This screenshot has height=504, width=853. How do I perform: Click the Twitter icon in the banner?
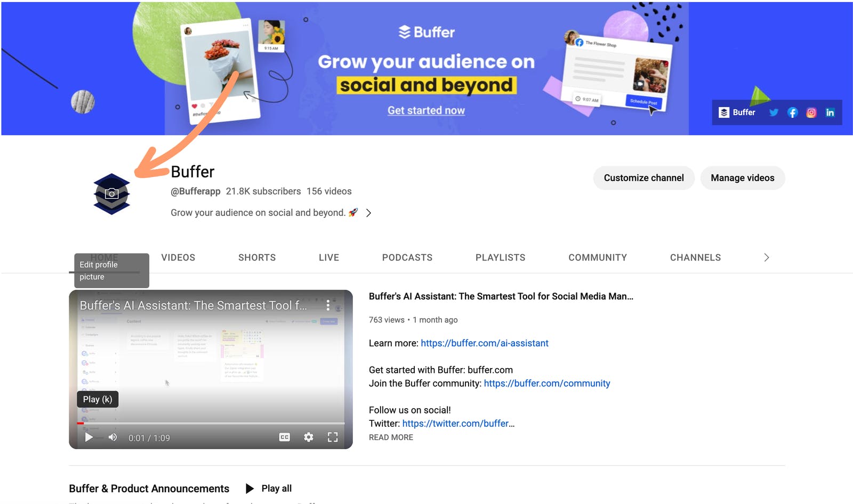click(774, 112)
